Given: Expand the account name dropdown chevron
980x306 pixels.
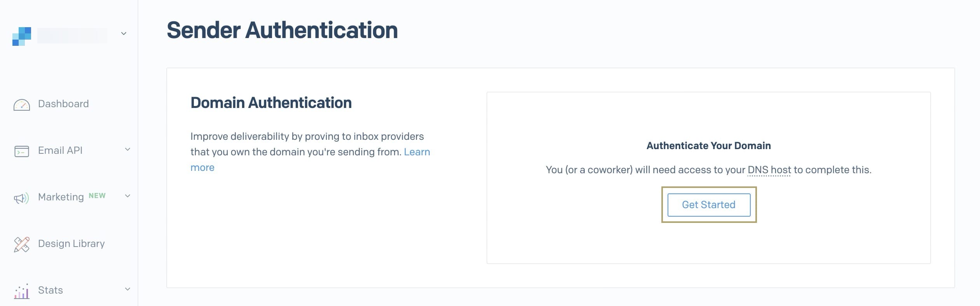Looking at the screenshot, I should click(124, 33).
